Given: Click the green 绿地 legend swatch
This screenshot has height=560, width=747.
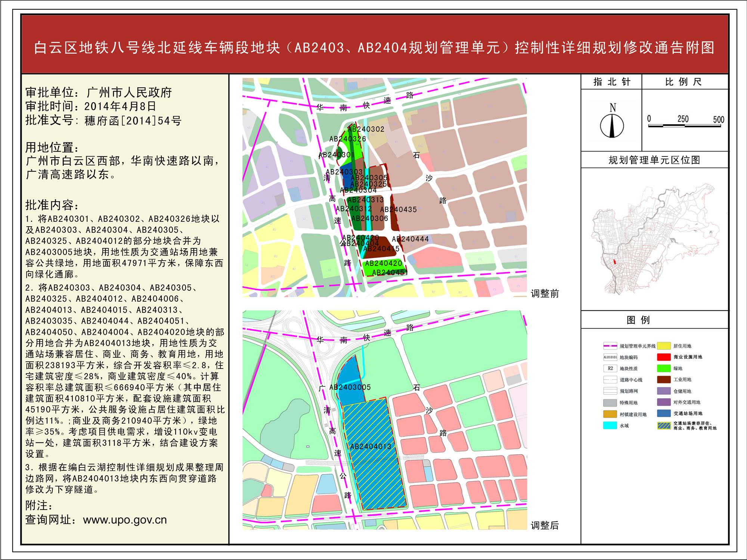Looking at the screenshot, I should (x=664, y=368).
